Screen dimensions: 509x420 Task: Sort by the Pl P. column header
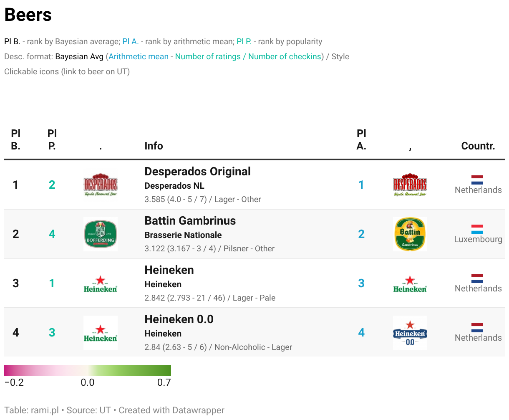[52, 140]
